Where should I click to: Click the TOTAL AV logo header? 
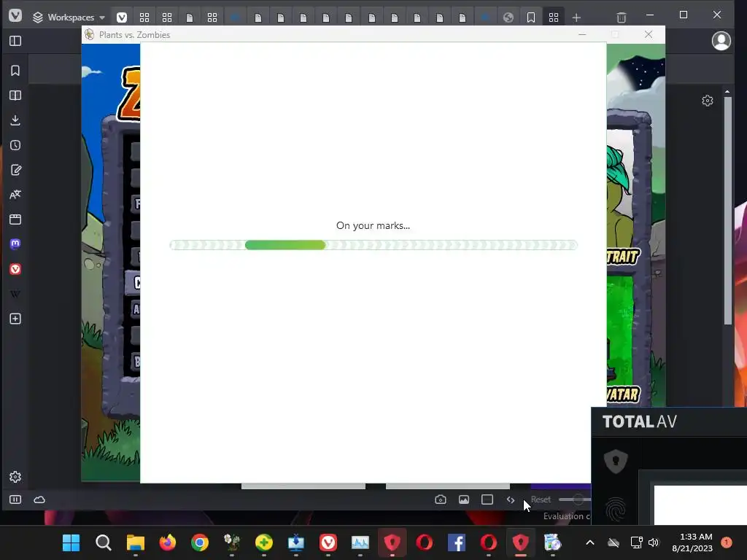tap(639, 421)
